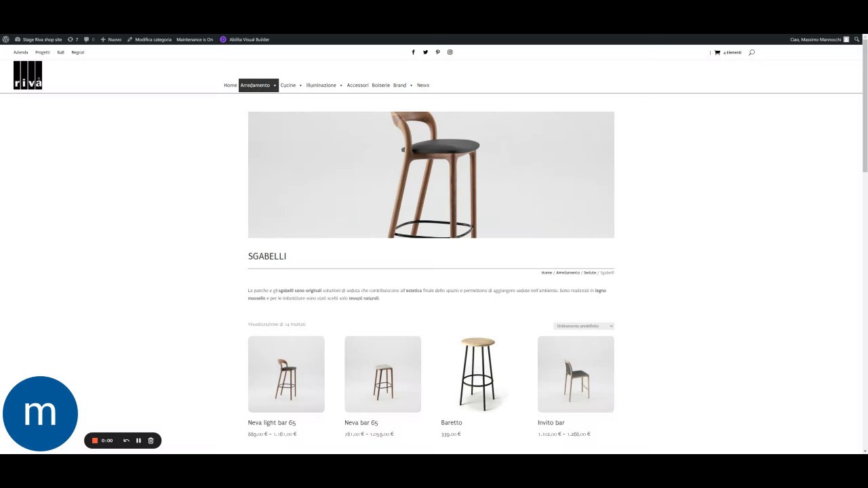
Task: Open the site search magnifier icon
Action: 751,52
